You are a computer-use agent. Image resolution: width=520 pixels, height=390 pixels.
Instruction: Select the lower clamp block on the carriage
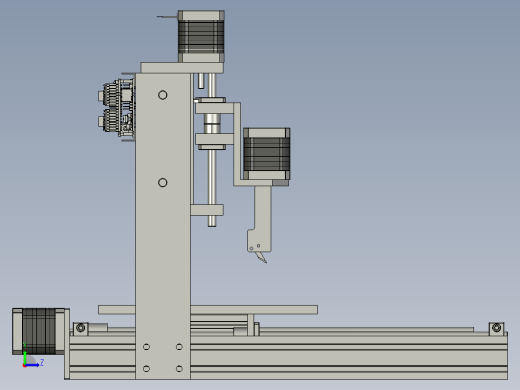[214, 139]
